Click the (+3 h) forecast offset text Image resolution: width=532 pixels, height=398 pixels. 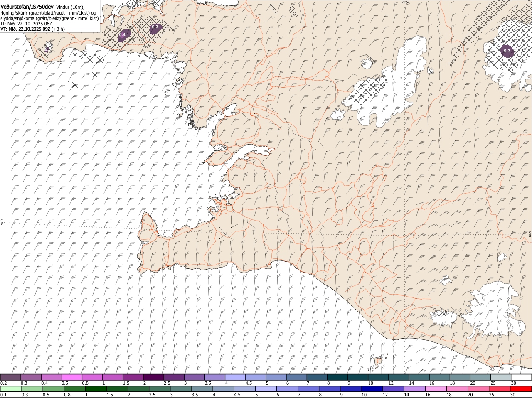point(58,29)
